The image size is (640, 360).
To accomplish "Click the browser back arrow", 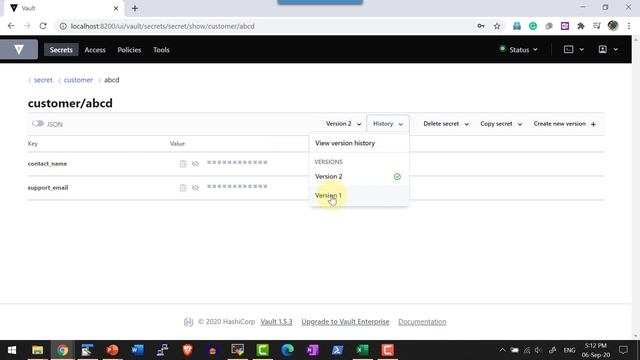I will click(x=11, y=26).
